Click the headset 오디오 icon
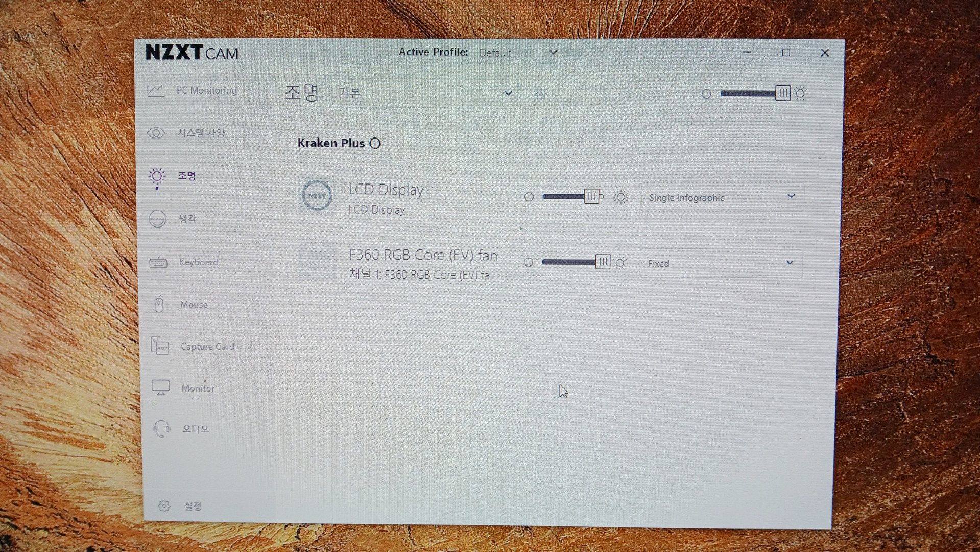The height and width of the screenshot is (552, 980). point(162,429)
